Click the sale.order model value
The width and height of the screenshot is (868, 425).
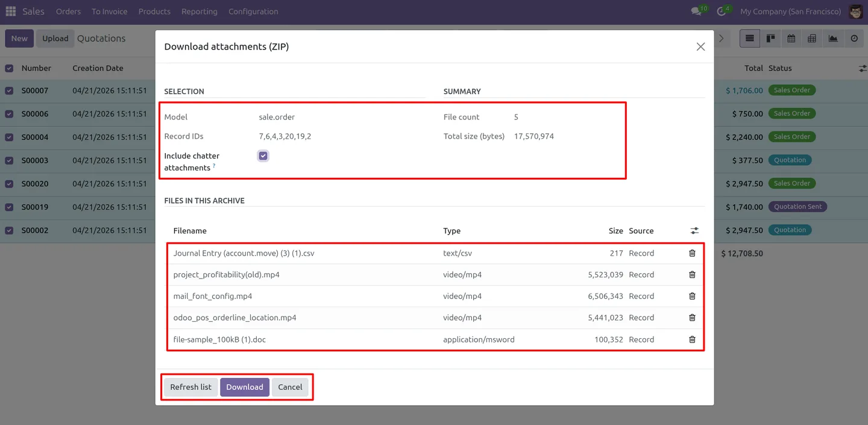pos(277,117)
